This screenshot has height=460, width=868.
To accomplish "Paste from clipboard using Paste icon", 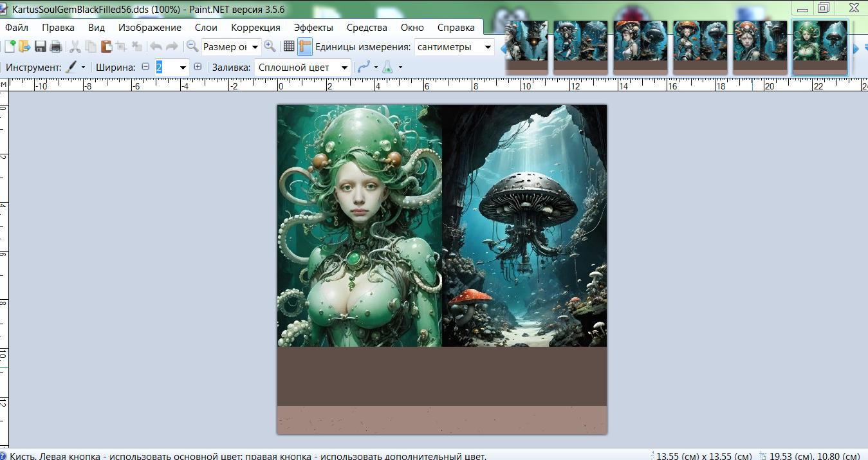I will point(106,46).
